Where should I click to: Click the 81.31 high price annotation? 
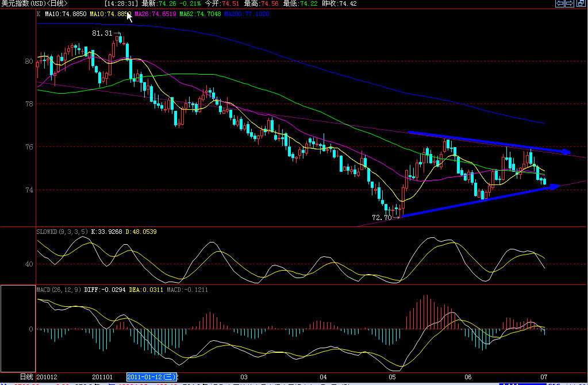tap(102, 33)
